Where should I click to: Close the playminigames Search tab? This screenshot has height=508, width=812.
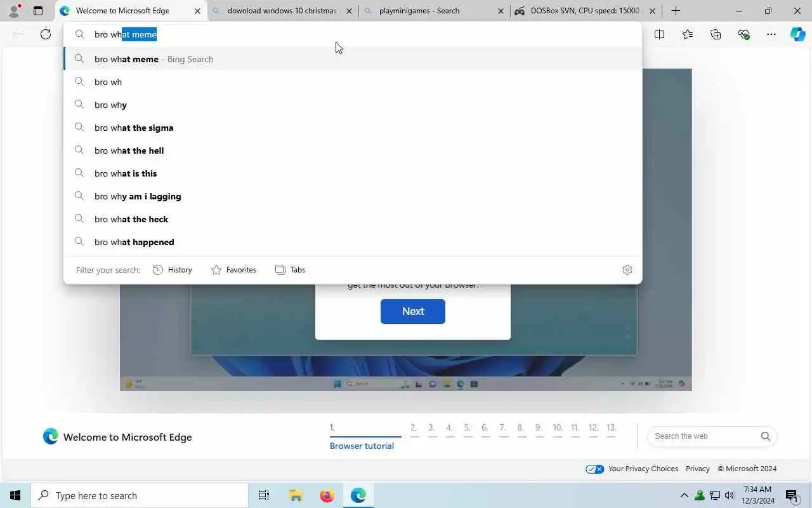[x=501, y=11]
